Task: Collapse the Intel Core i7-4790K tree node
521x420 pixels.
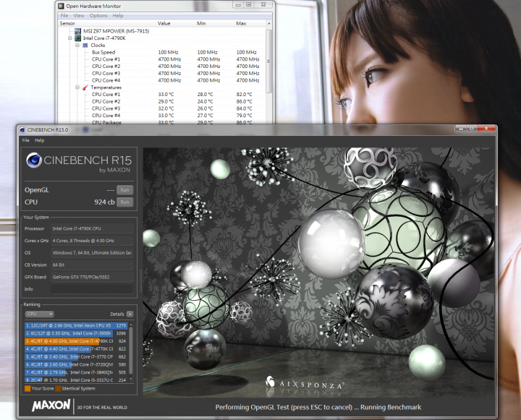Action: pos(70,38)
